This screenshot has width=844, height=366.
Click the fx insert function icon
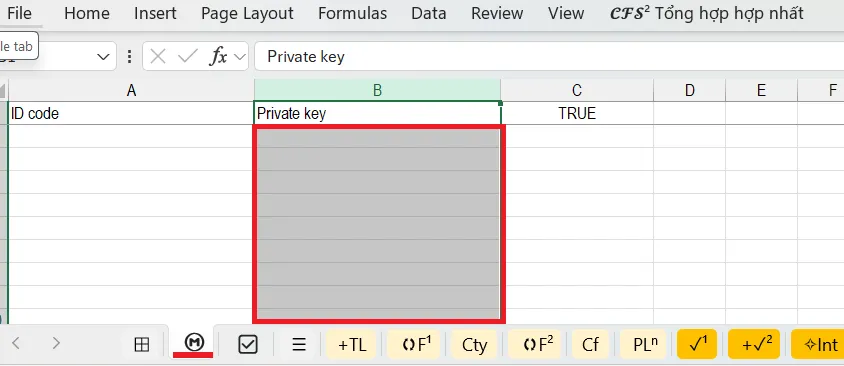pyautogui.click(x=217, y=56)
